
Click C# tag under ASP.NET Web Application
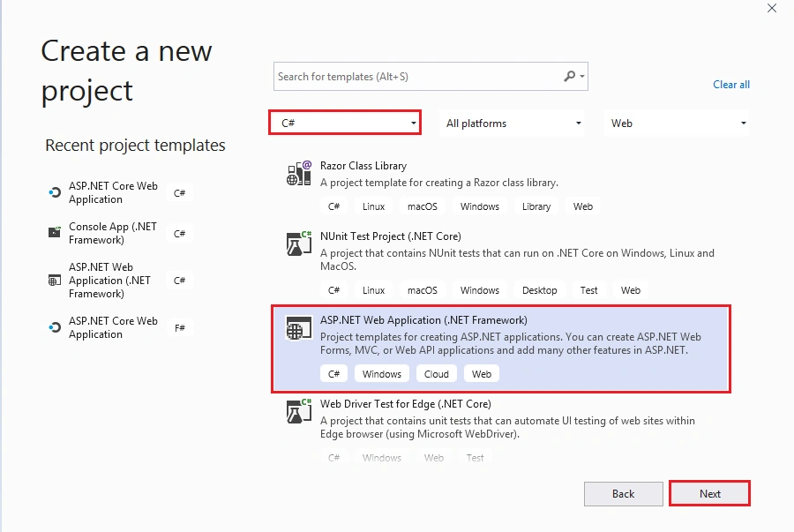click(x=333, y=374)
